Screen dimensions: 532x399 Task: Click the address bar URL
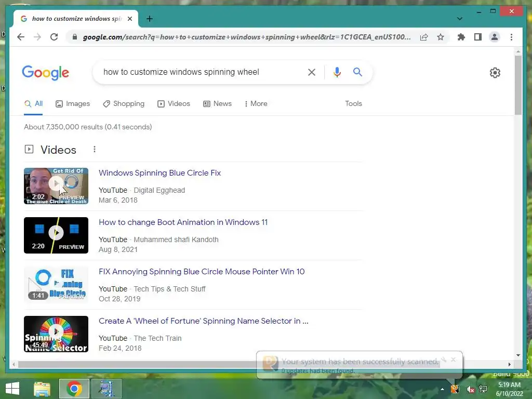(x=247, y=37)
